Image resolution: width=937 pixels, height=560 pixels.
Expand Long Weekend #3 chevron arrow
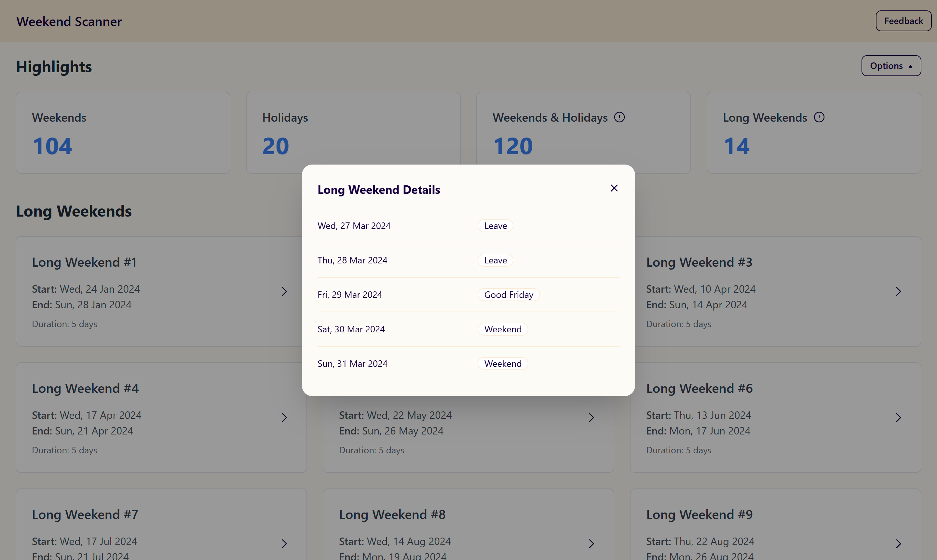[x=899, y=291]
